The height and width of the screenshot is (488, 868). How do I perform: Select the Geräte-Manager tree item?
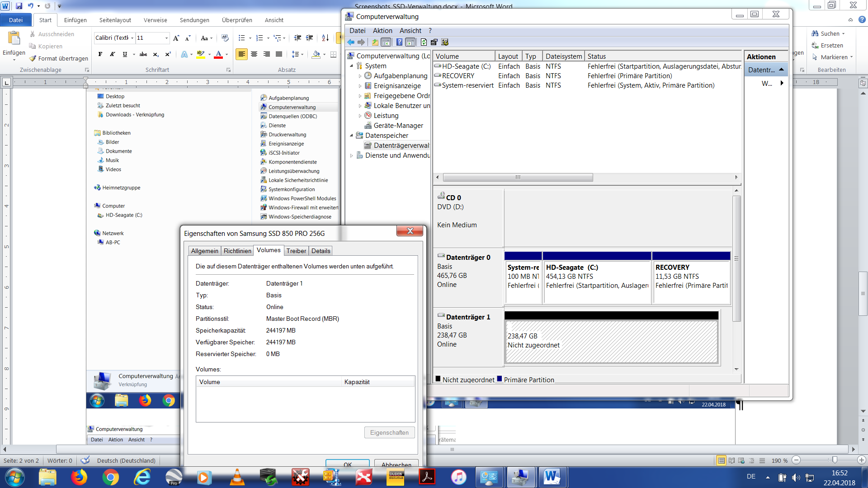(x=398, y=126)
